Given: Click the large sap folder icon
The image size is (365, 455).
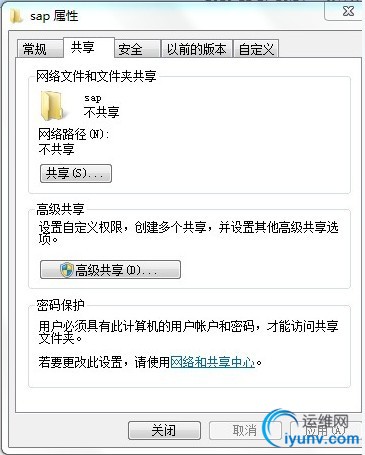Looking at the screenshot, I should [52, 106].
